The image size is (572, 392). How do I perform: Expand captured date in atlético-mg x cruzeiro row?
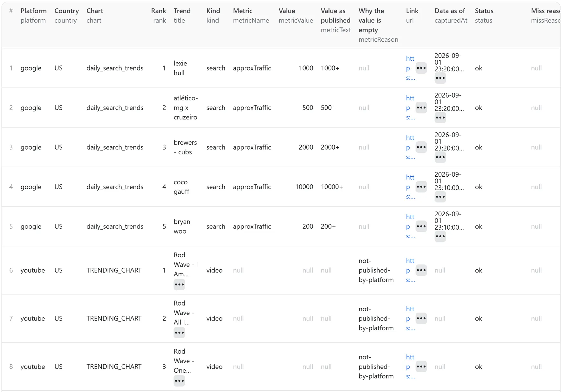(x=440, y=118)
